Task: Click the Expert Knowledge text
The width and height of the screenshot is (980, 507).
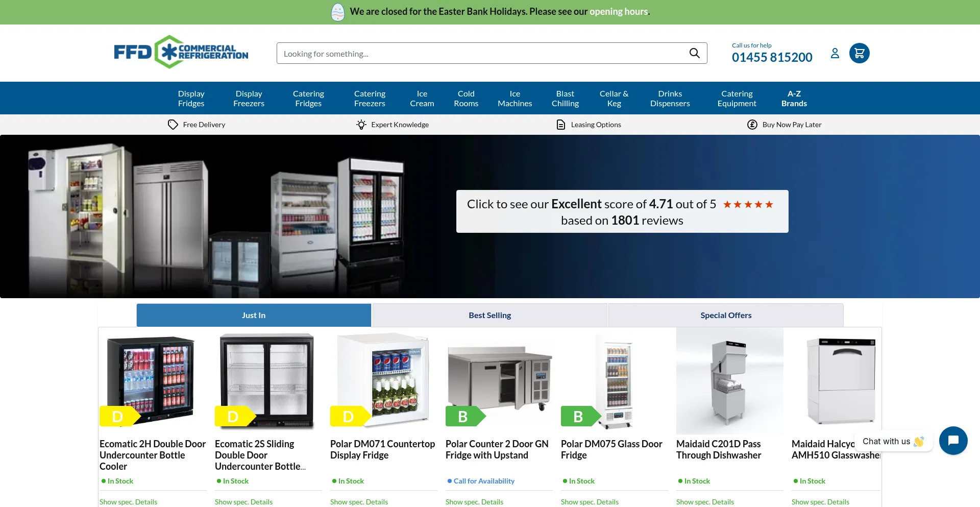Action: click(x=400, y=125)
